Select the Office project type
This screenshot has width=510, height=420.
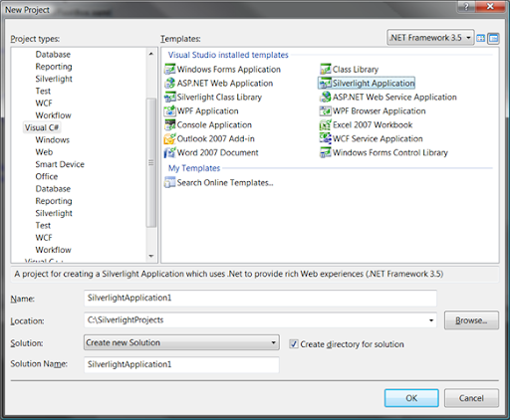(x=47, y=176)
